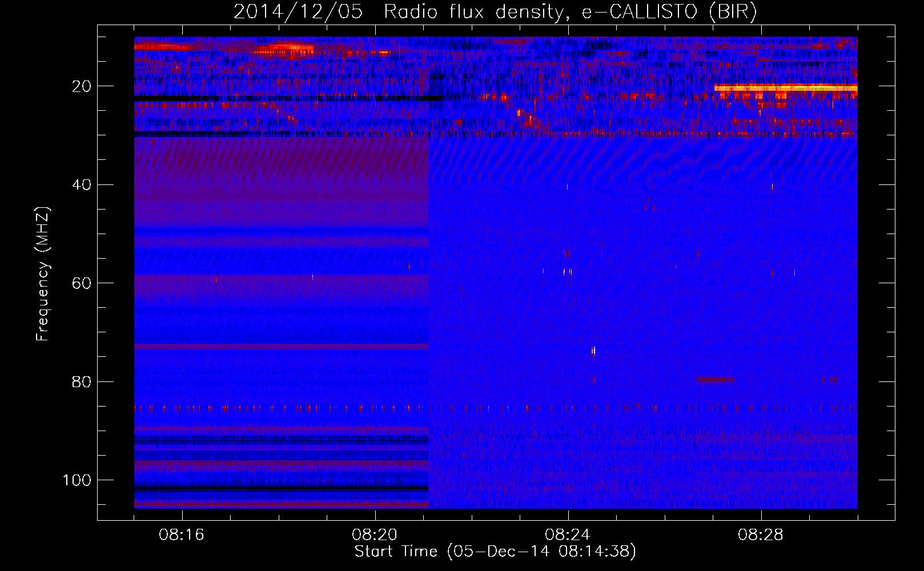Click the 40 MHz frequency tick label
924x571 pixels.
pyautogui.click(x=82, y=184)
